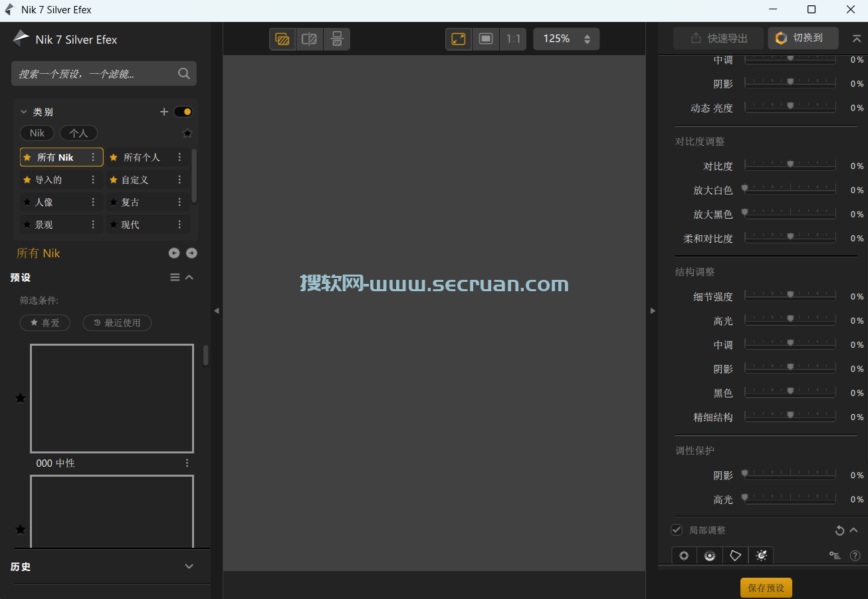Image resolution: width=868 pixels, height=599 pixels.
Task: Uncheck the 局部调整 checkbox
Action: [677, 530]
